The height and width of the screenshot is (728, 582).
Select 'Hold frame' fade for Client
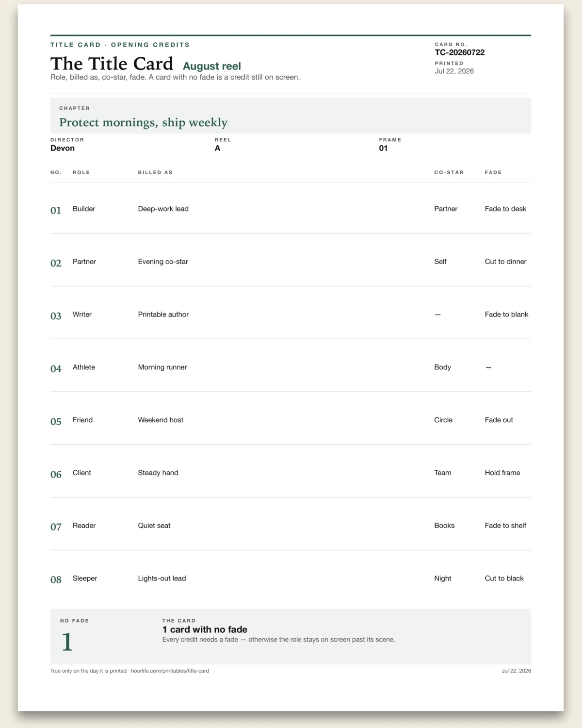click(x=502, y=473)
